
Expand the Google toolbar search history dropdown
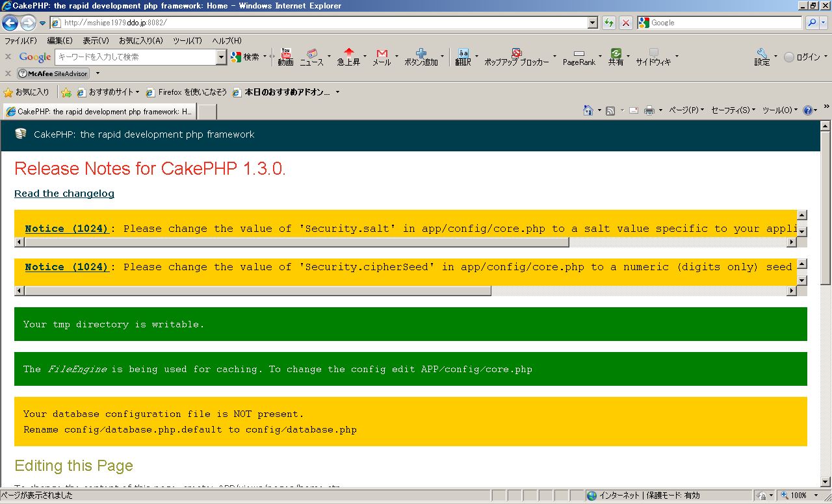click(222, 57)
